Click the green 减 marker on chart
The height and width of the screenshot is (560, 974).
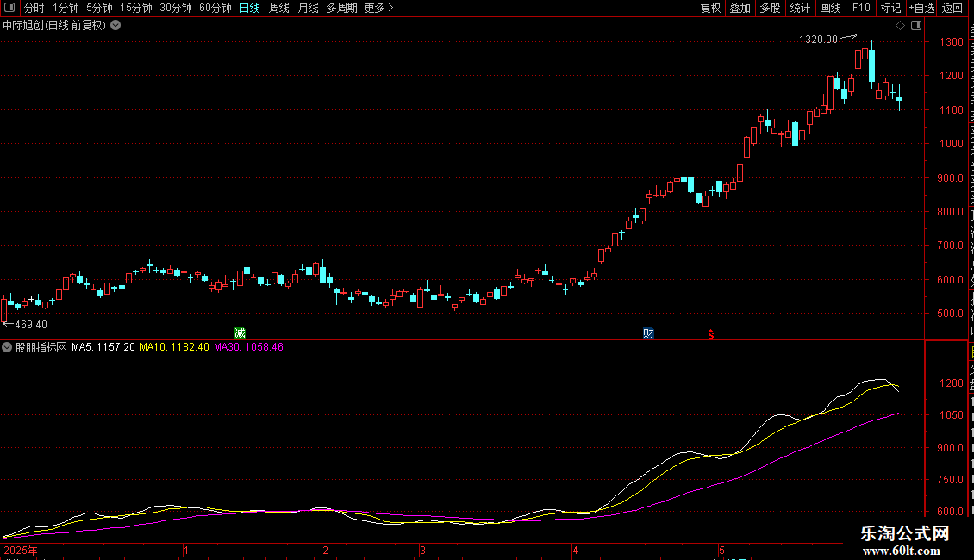point(240,333)
